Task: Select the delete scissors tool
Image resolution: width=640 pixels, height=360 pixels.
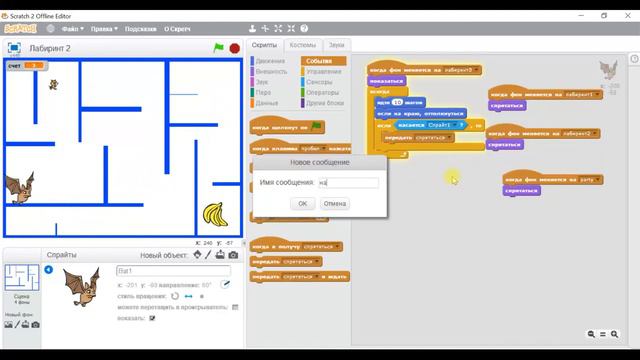Action: (265, 28)
